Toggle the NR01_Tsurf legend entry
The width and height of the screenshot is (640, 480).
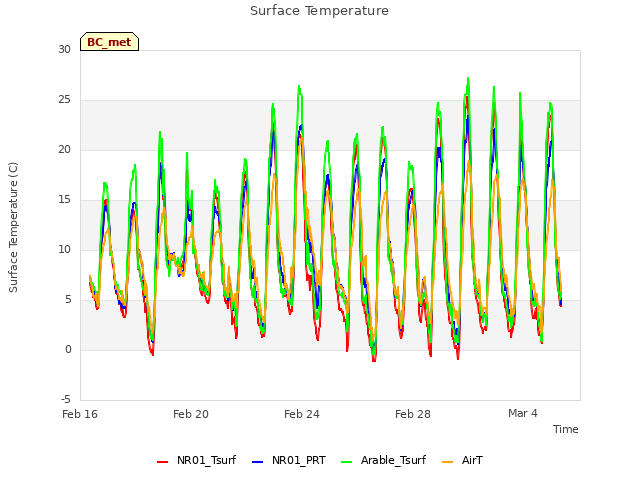(196, 460)
